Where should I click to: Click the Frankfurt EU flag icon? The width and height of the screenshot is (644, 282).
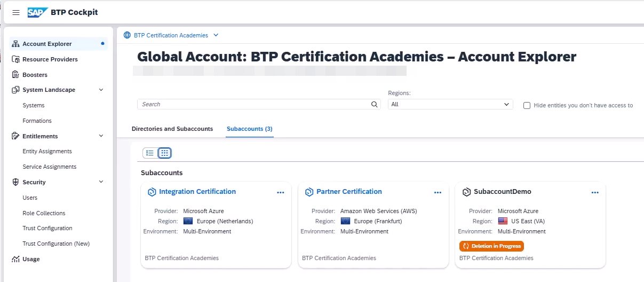click(x=345, y=221)
